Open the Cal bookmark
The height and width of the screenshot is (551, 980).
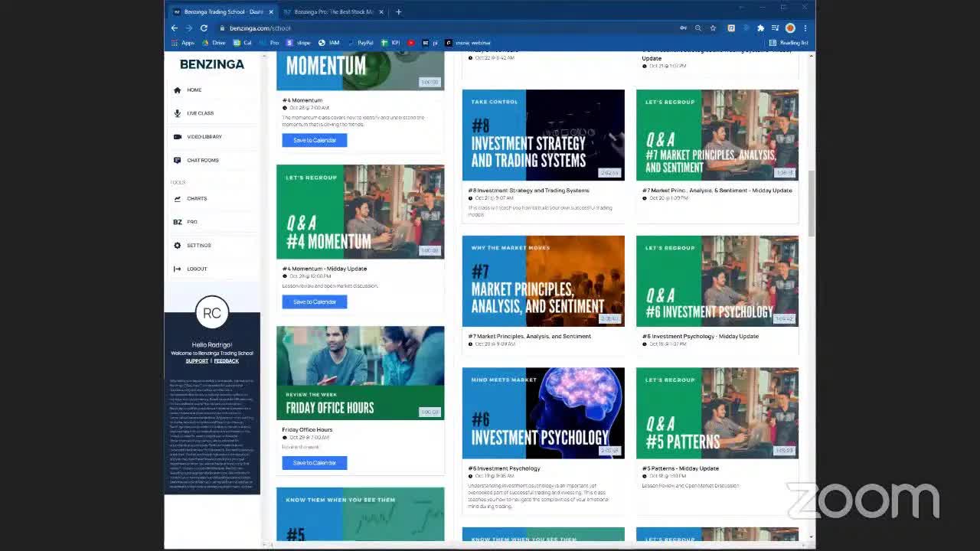click(243, 43)
